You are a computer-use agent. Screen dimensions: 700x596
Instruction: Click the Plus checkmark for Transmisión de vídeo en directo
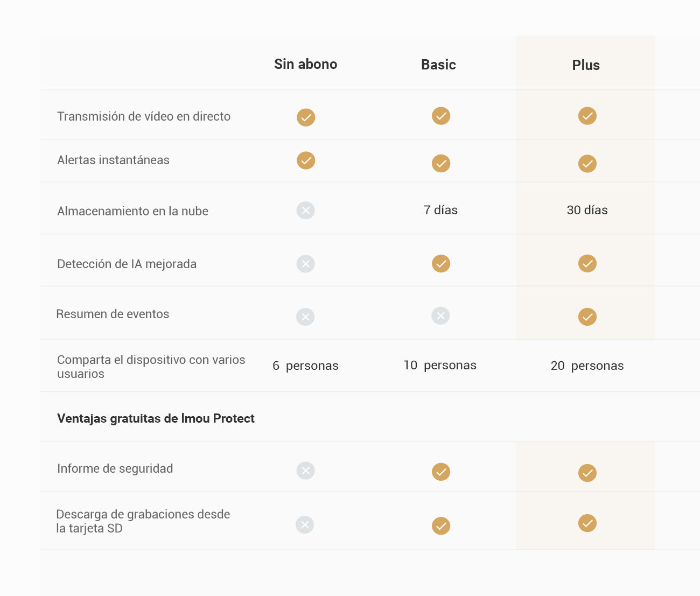pyautogui.click(x=587, y=116)
